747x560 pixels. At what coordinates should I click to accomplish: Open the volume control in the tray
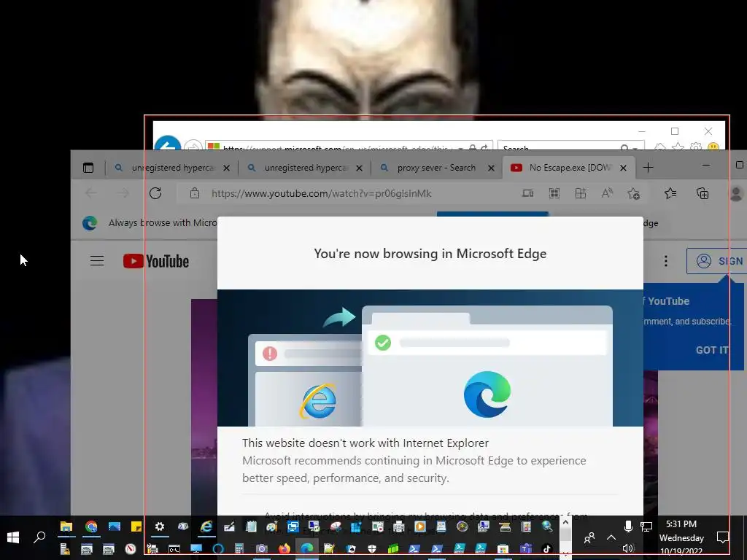coord(628,548)
